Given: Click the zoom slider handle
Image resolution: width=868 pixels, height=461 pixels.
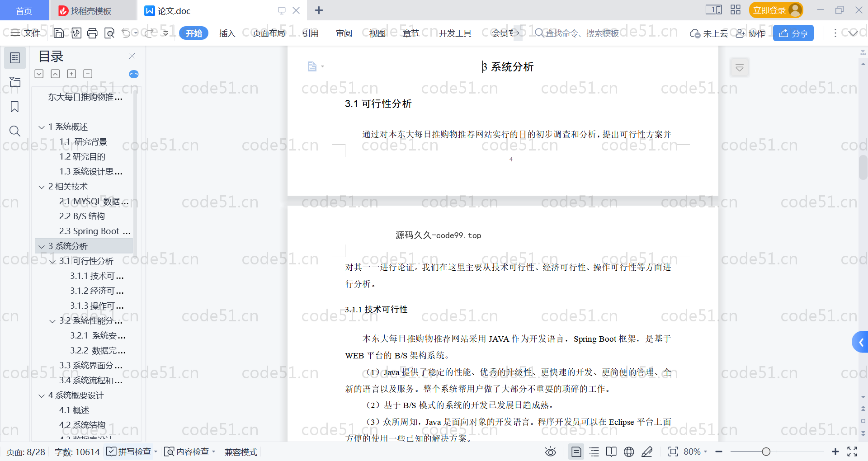Looking at the screenshot, I should click(766, 452).
